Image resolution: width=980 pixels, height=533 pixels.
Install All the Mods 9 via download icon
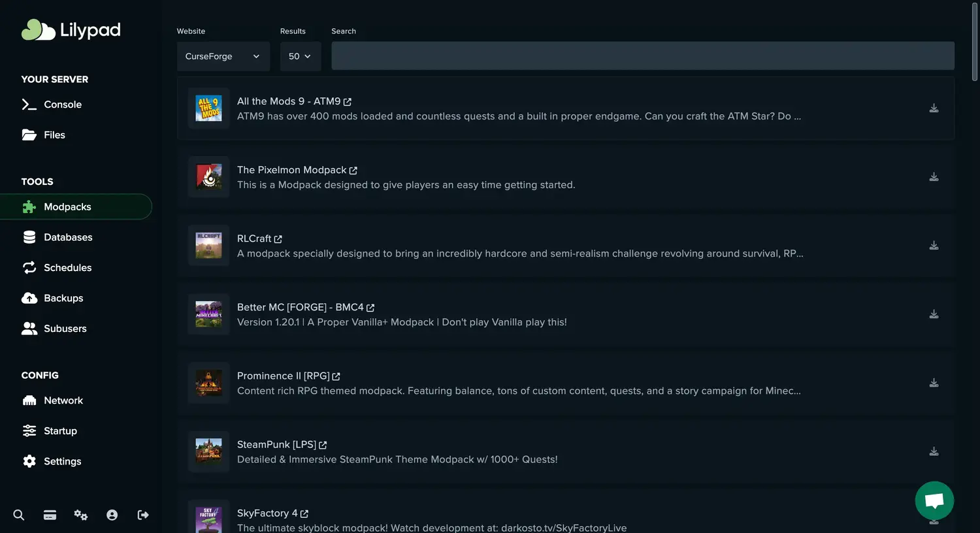click(x=934, y=108)
